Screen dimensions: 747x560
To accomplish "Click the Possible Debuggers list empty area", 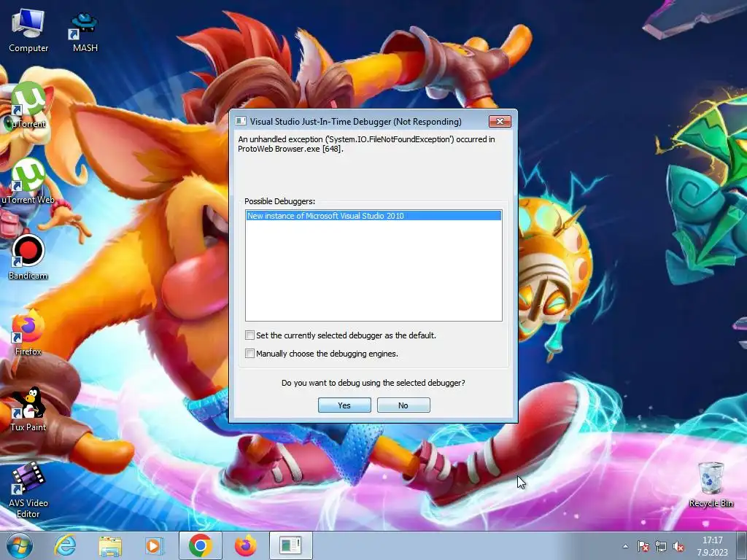I will pos(373,271).
